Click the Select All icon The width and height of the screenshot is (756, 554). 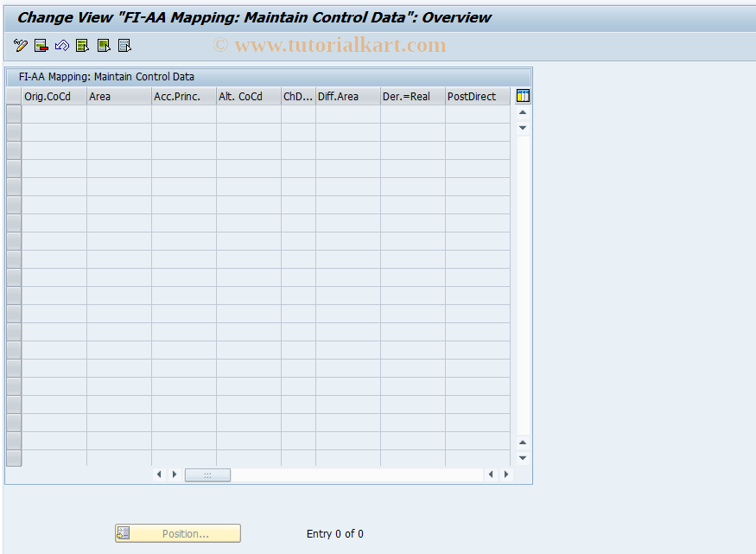82,46
